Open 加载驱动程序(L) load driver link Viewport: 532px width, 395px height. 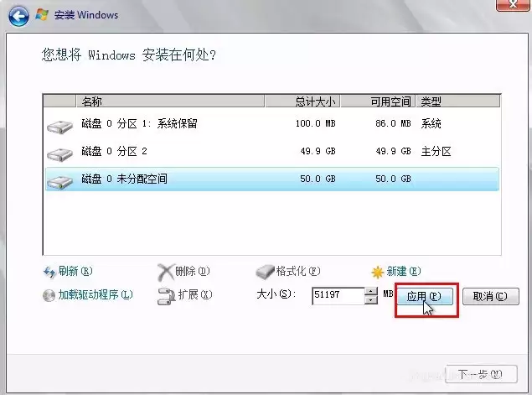click(96, 294)
